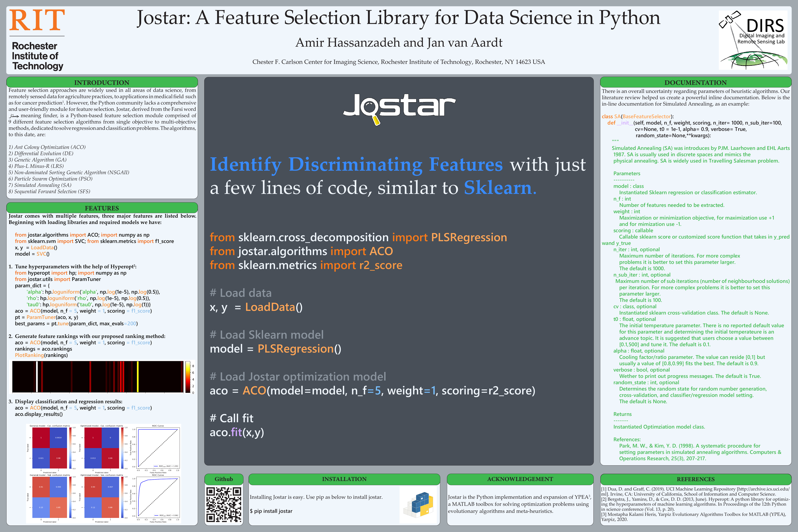
Task: Click 'PlotRanking(rankings)' code line
Action: pos(41,355)
